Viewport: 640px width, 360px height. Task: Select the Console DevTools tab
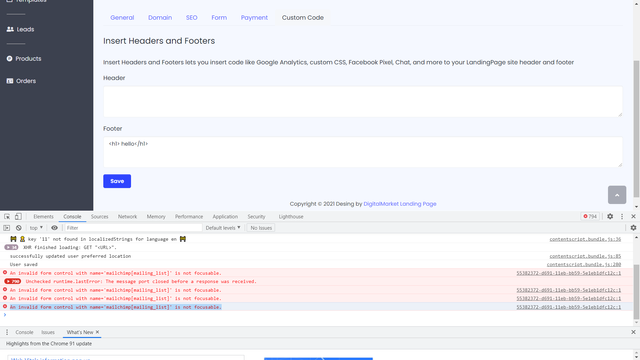[72, 217]
